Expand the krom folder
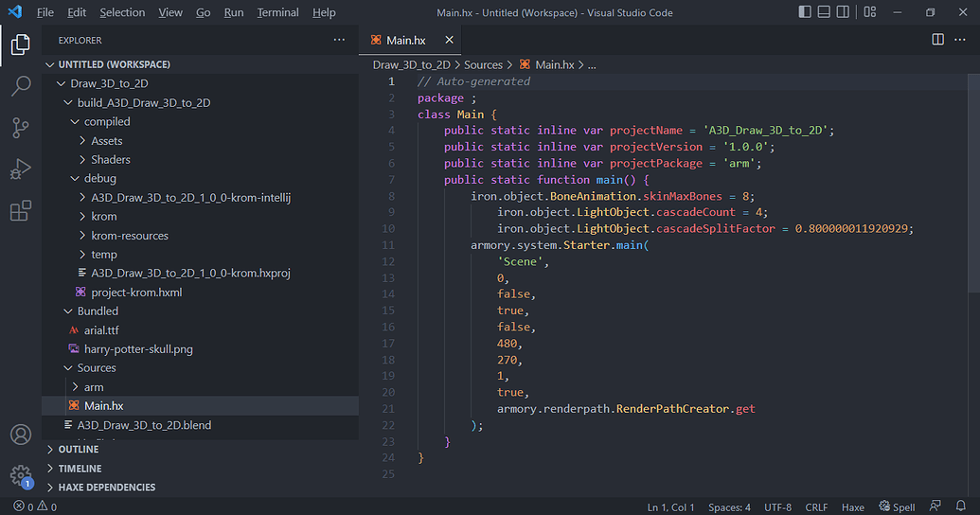The width and height of the screenshot is (980, 515). (200, 216)
